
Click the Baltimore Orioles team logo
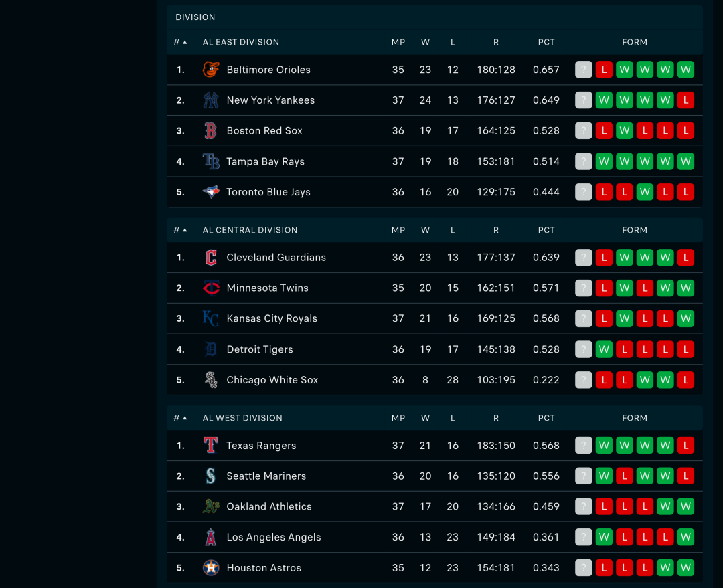[x=211, y=70]
